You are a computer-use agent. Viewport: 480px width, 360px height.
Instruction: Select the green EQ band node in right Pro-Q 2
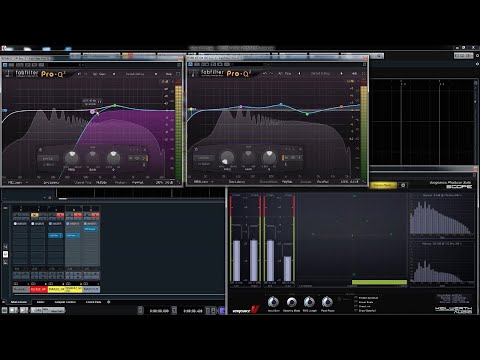(307, 114)
